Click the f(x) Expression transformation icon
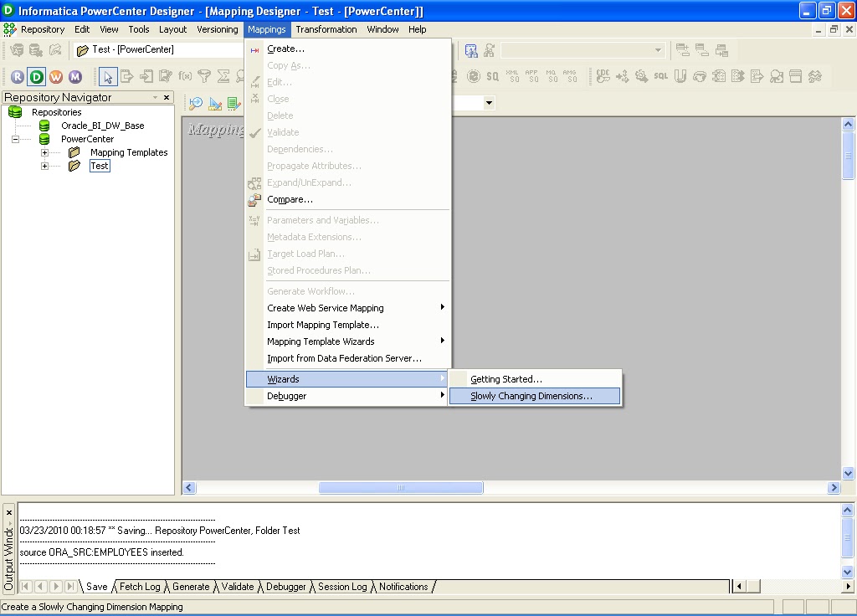This screenshot has width=857, height=616. [185, 76]
